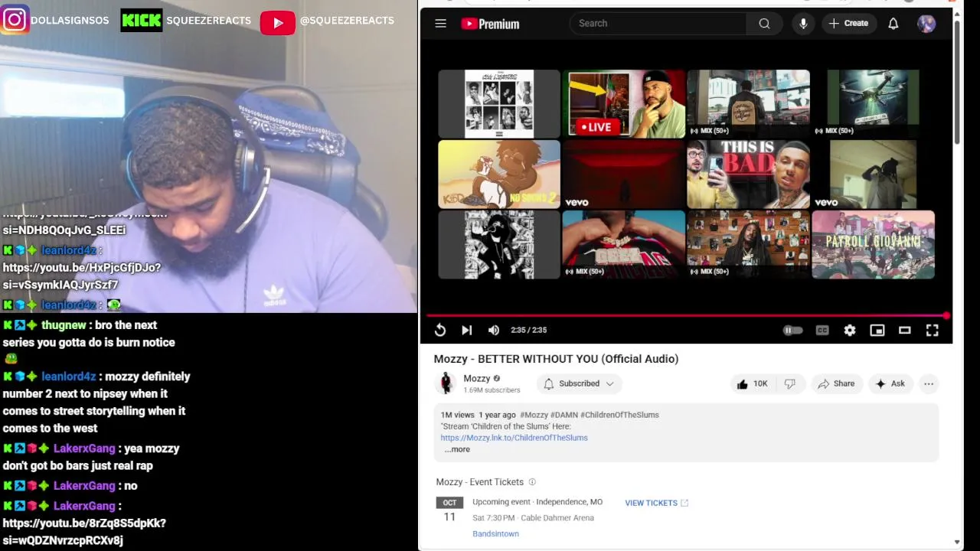Click the video title text
This screenshot has width=980, height=551.
[556, 359]
